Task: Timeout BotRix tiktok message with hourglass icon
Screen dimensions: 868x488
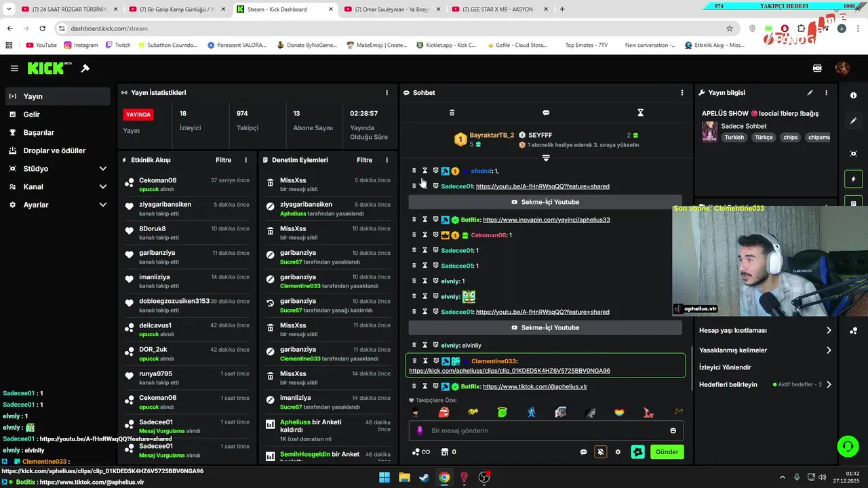Action: point(425,386)
